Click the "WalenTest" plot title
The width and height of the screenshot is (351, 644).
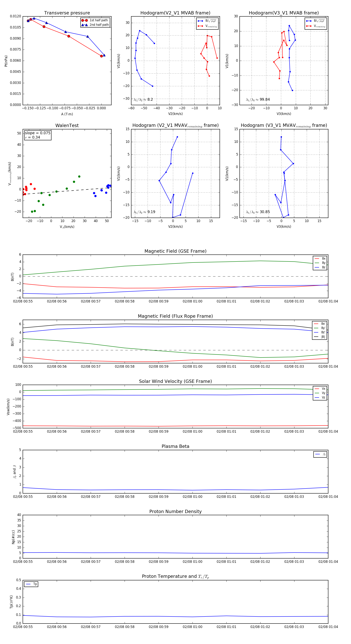(67, 125)
